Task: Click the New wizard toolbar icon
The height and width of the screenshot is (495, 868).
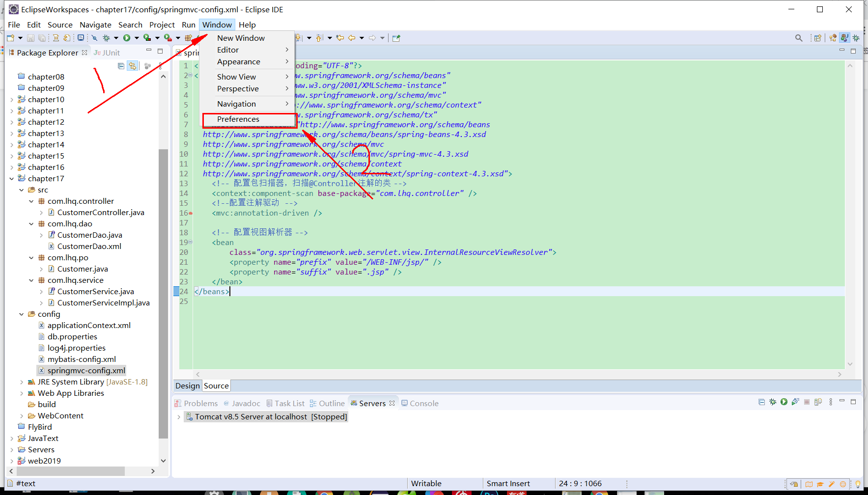Action: [x=11, y=38]
